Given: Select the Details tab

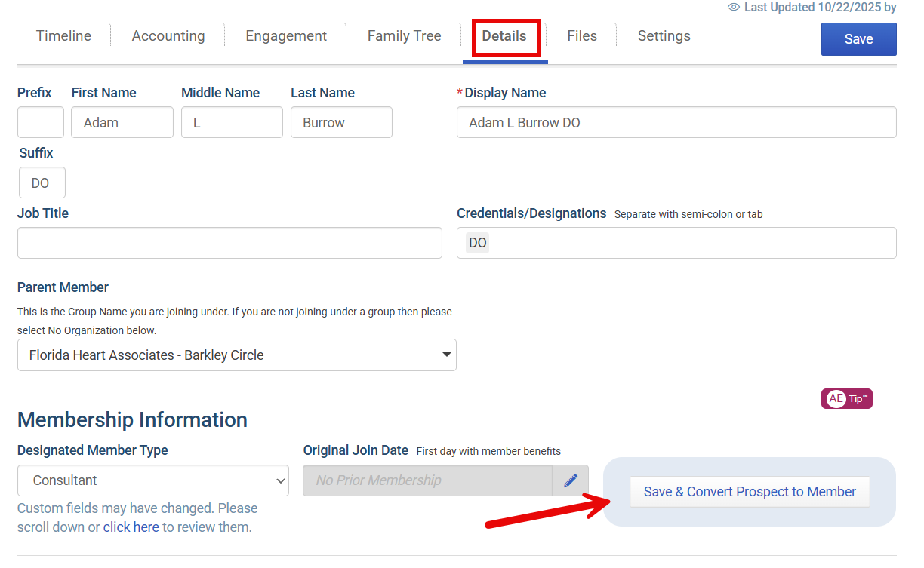Looking at the screenshot, I should click(504, 36).
